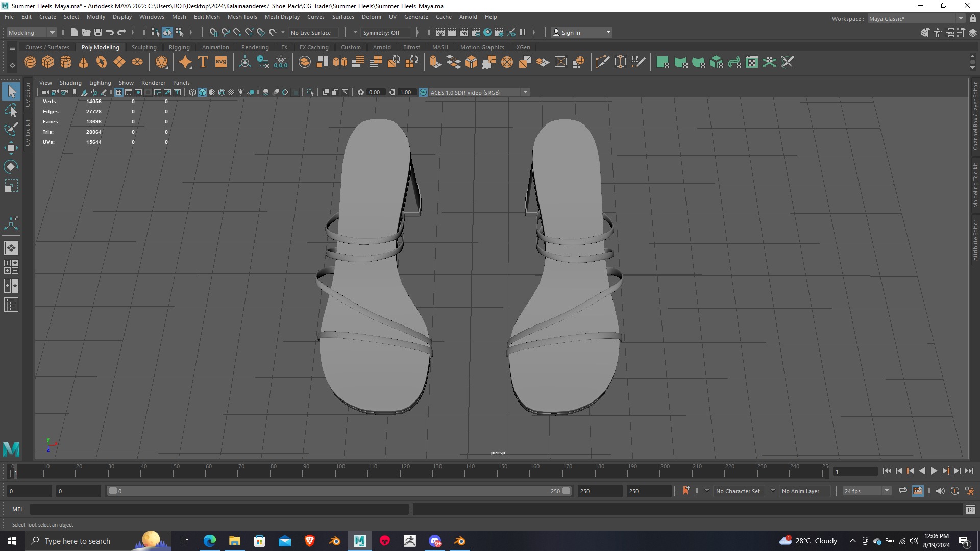The image size is (980, 551).
Task: Click the SVG import shelf icon
Action: (x=221, y=62)
